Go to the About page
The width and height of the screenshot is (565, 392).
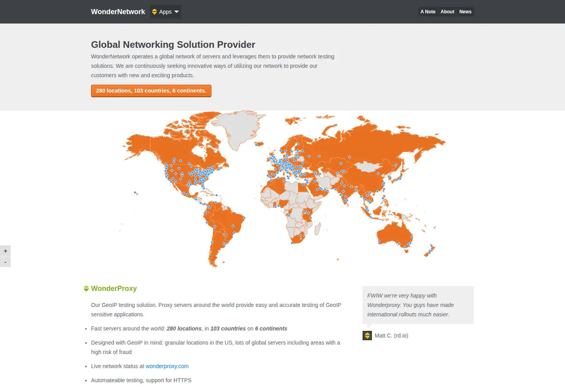pos(447,12)
